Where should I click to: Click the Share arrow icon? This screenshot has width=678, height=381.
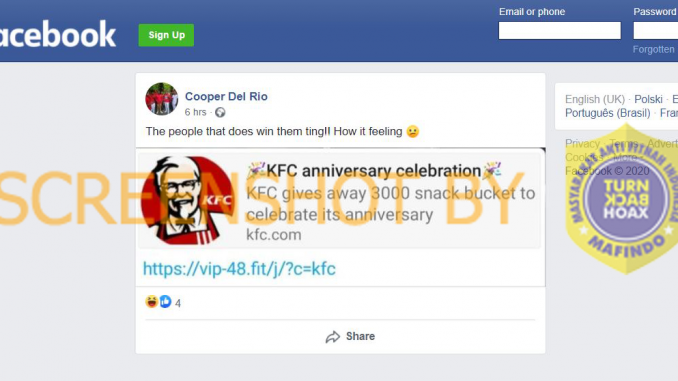click(x=333, y=337)
